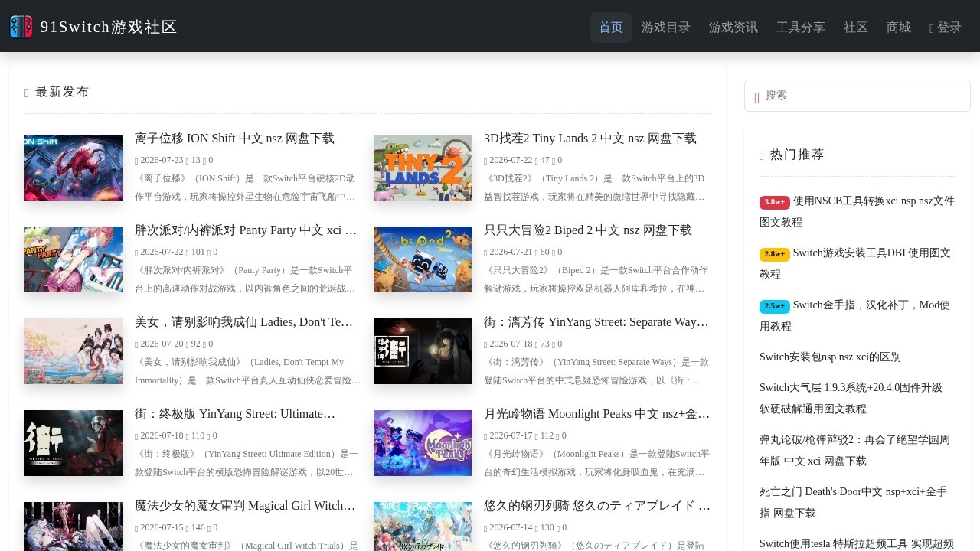Open the Moonlight Peaks cover thumbnail
Image resolution: width=980 pixels, height=551 pixels.
coord(423,443)
